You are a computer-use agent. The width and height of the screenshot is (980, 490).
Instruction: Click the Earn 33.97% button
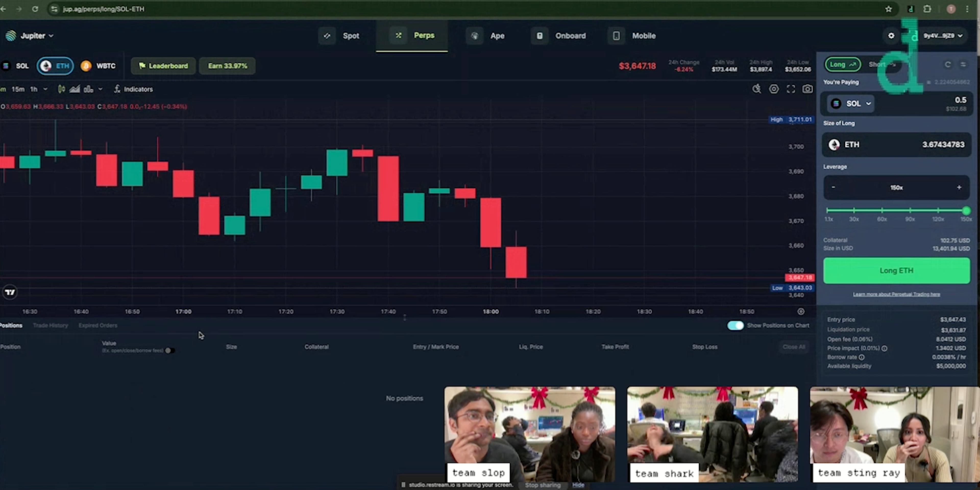[227, 66]
